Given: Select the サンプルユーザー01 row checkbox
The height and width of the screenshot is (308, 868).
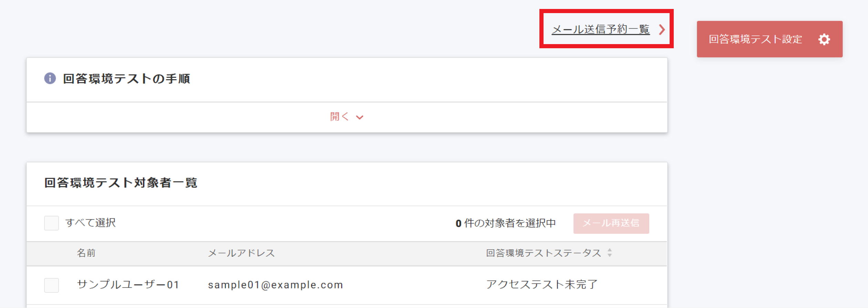Looking at the screenshot, I should tap(51, 285).
